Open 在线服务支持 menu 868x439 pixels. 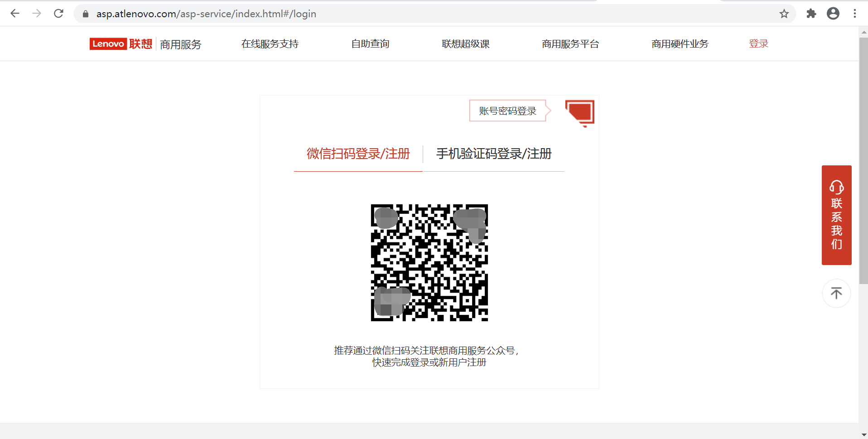coord(270,44)
